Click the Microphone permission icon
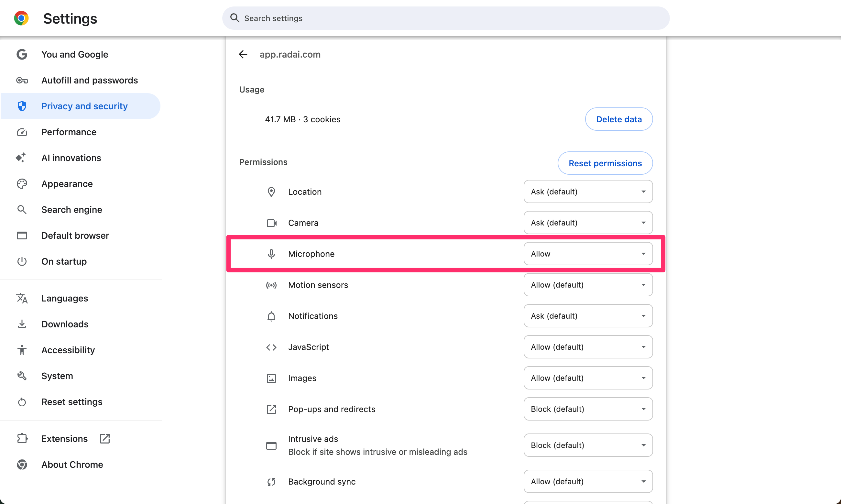 pos(271,254)
